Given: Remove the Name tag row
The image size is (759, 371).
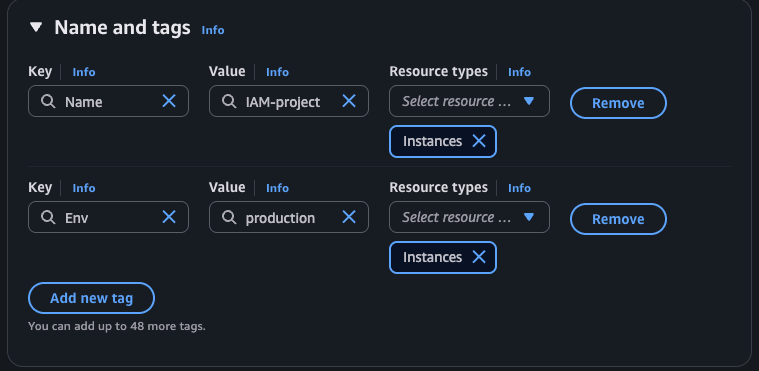Looking at the screenshot, I should [x=618, y=103].
